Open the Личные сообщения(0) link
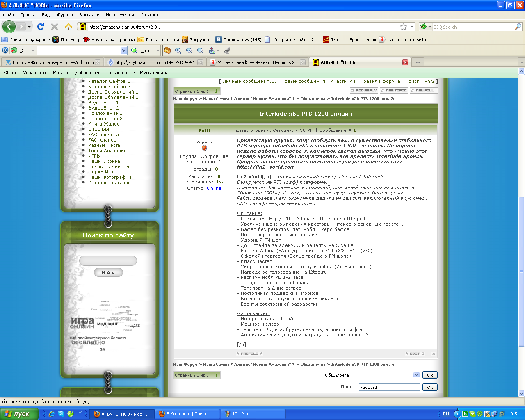The height and width of the screenshot is (420, 525). coord(249,81)
